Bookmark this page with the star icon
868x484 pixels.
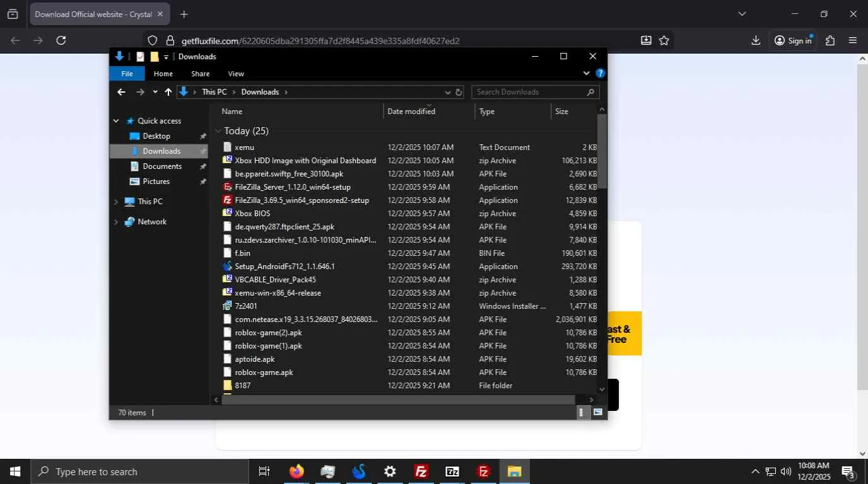(664, 40)
